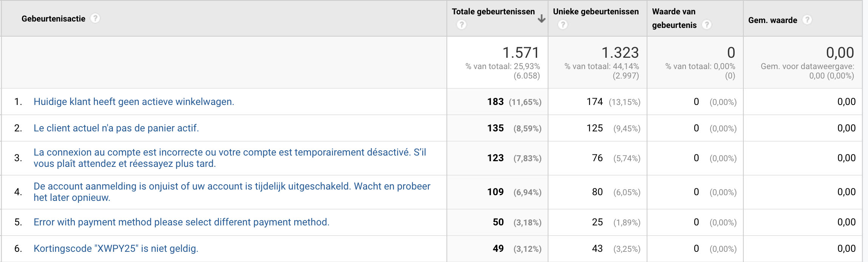
Task: Sort by Gem. waarde column header
Action: pyautogui.click(x=772, y=20)
